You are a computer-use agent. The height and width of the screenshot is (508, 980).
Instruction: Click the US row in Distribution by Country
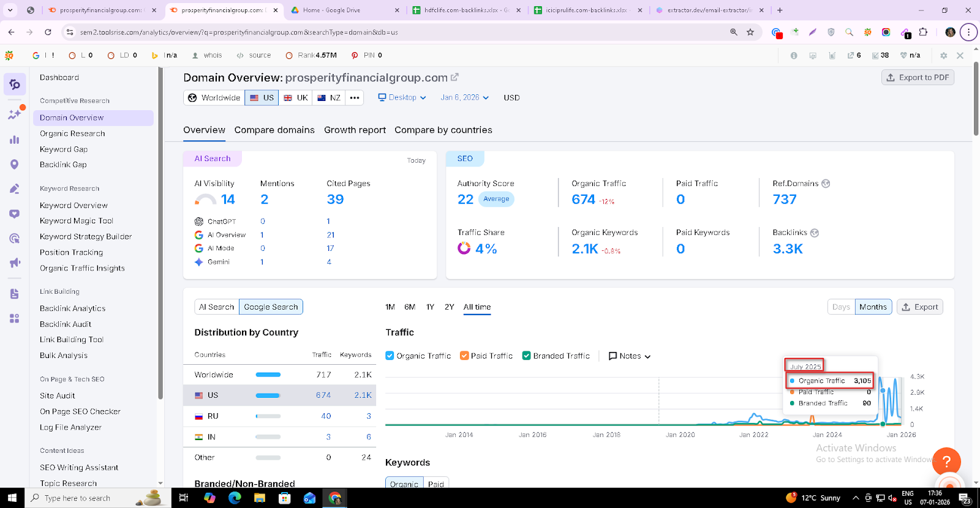(279, 395)
